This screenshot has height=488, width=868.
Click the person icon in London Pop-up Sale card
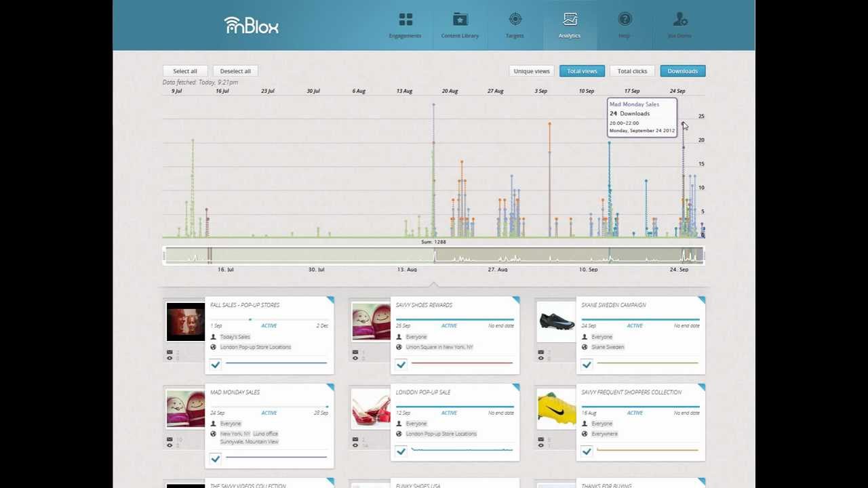point(399,424)
